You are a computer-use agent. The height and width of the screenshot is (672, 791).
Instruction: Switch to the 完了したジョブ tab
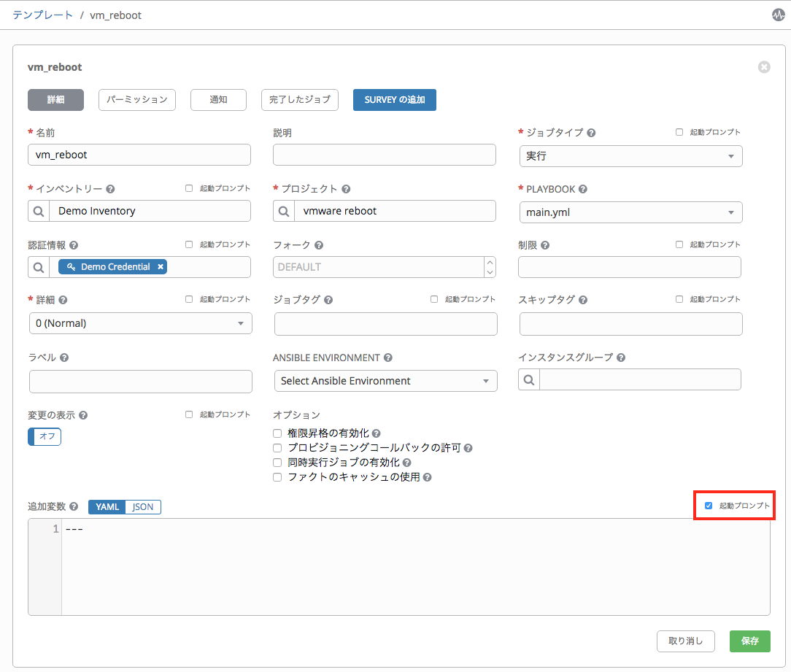pos(300,100)
